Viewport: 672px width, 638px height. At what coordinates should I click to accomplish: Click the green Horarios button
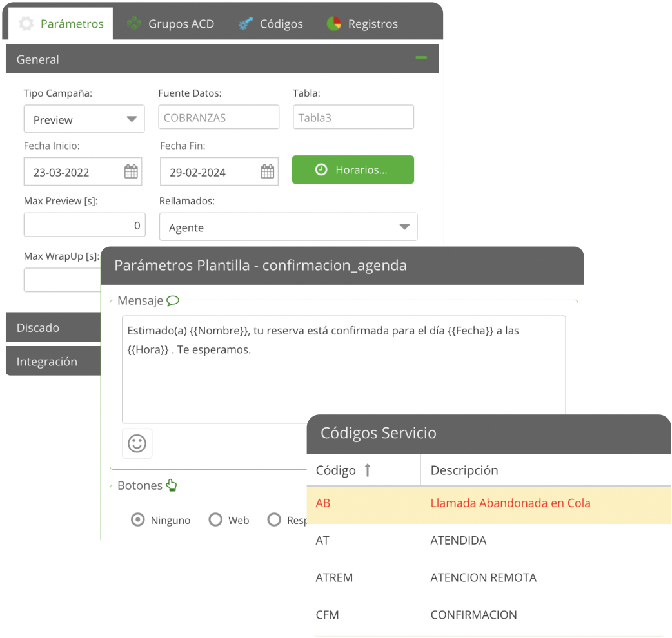353,170
